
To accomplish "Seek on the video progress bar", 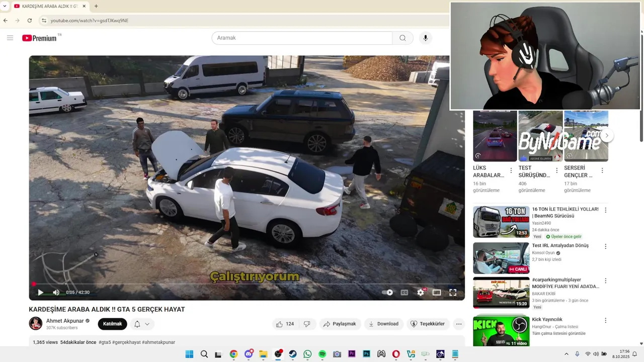I will [247, 284].
